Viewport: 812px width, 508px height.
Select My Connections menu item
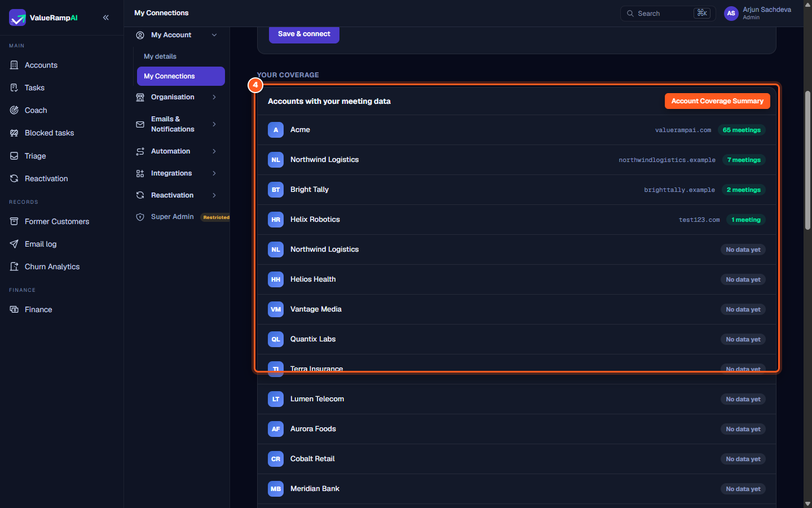(180, 76)
